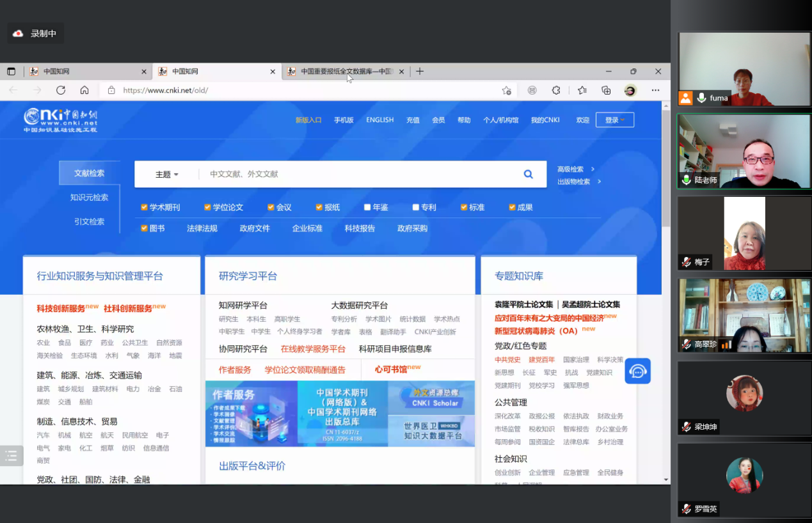Switch the site to ENGLISH
Viewport: 812px width, 523px height.
(380, 120)
